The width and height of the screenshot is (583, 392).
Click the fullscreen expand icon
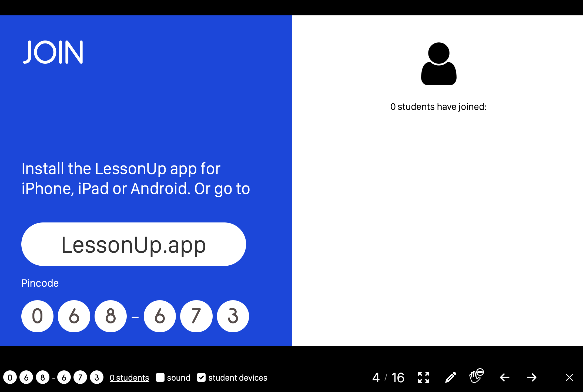click(x=423, y=377)
